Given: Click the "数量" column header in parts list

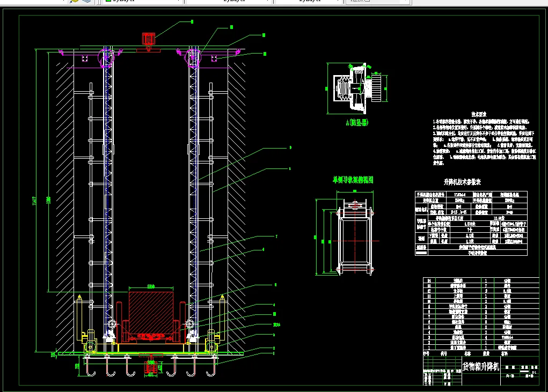Looking at the screenshot, I should pos(486,353).
